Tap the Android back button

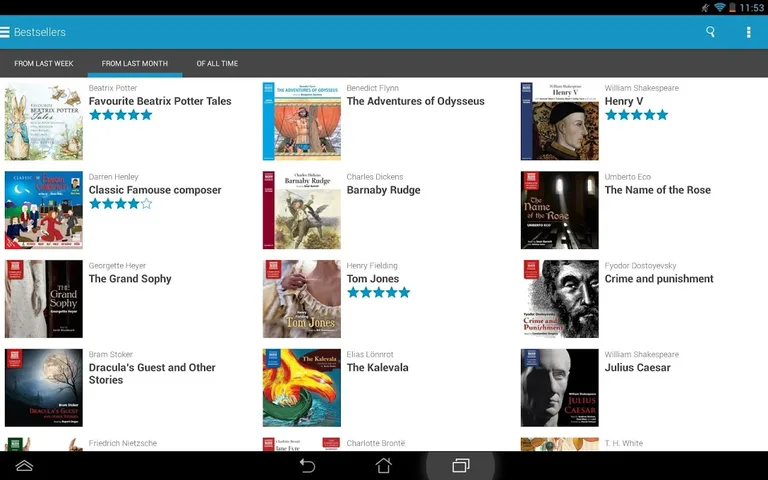[307, 465]
